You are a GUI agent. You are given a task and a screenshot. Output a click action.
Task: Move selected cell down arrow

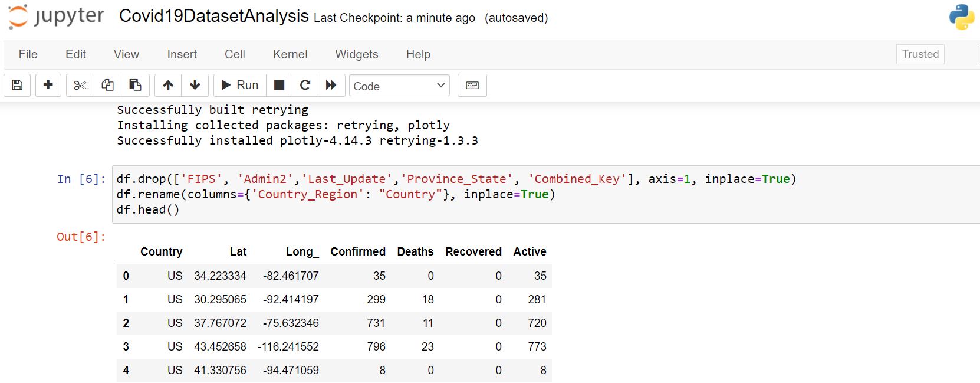tap(195, 86)
